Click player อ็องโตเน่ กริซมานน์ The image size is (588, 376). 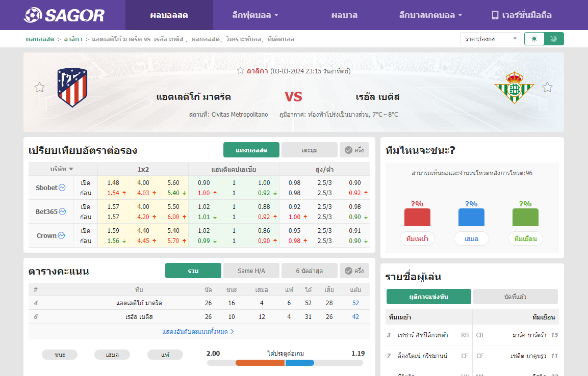point(422,356)
